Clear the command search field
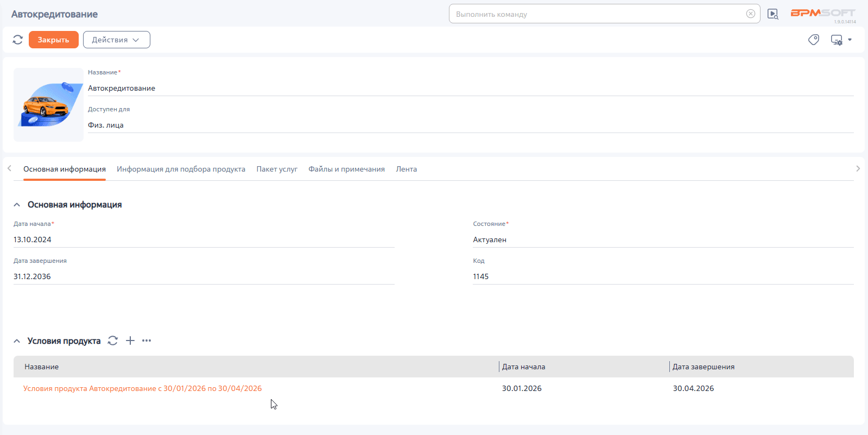 750,14
